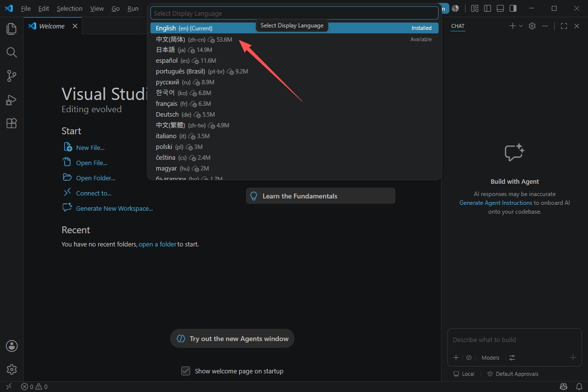Click the Describe what to build input
The width and height of the screenshot is (588, 392).
point(514,340)
